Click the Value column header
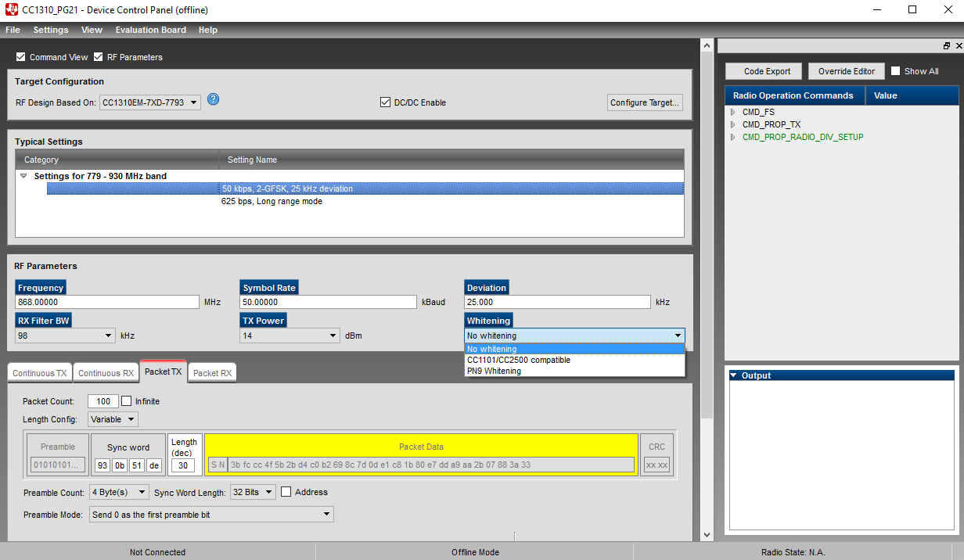Viewport: 964px width, 560px height. pyautogui.click(x=912, y=95)
